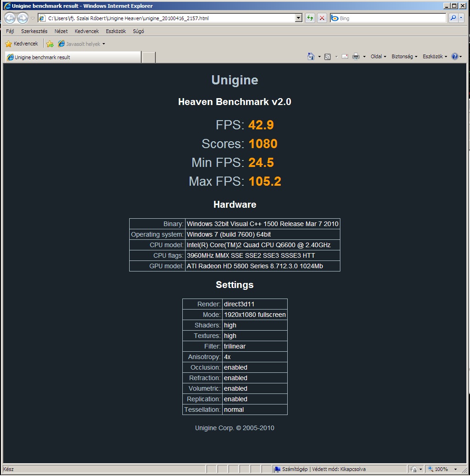Image resolution: width=470 pixels, height=476 pixels.
Task: Click the blue Help question mark icon
Action: [x=455, y=56]
